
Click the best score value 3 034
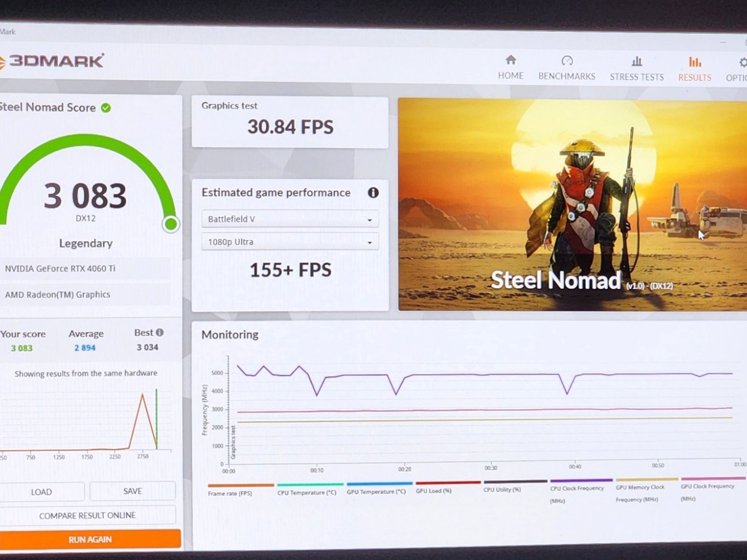[x=147, y=347]
